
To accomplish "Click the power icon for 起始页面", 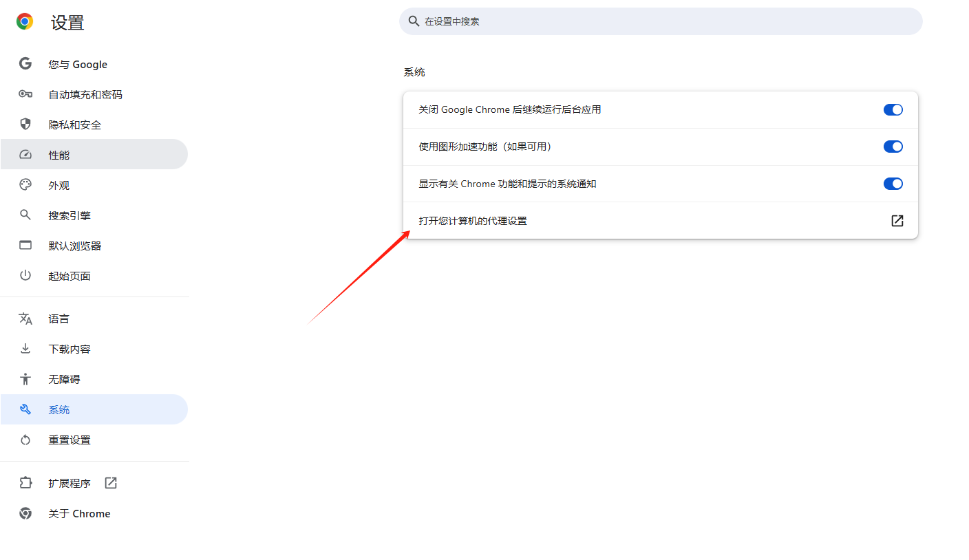I will click(25, 276).
